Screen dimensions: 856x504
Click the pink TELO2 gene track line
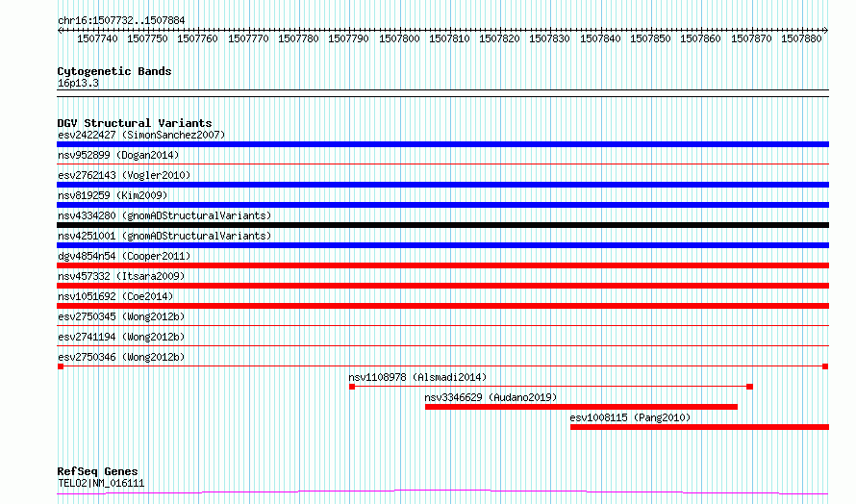tap(442, 492)
